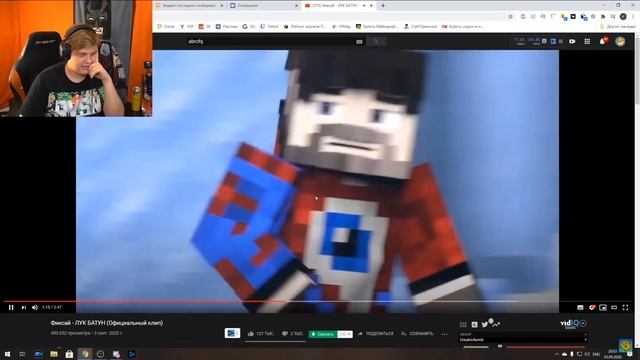Open the vidIQ grid view icon
The height and width of the screenshot is (360, 640).
click(463, 324)
